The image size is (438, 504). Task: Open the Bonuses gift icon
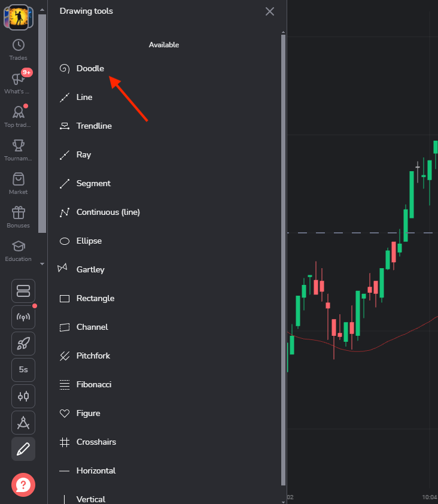coord(19,213)
